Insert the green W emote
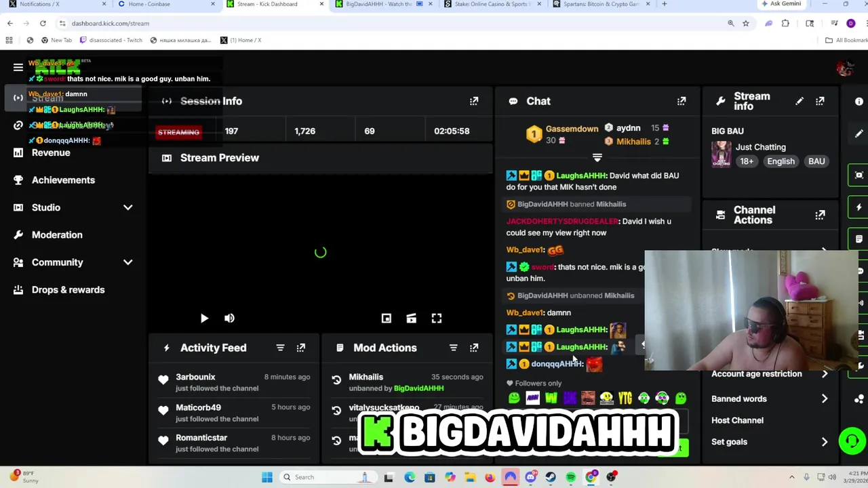The width and height of the screenshot is (868, 488). coord(551,399)
